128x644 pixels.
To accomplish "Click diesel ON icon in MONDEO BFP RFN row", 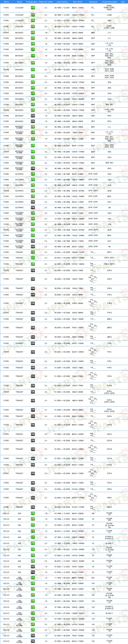I will tap(33, 121).
